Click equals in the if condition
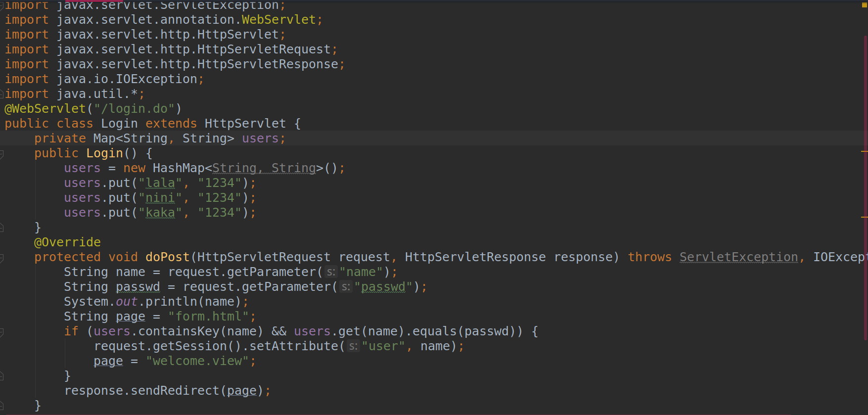 pos(435,331)
